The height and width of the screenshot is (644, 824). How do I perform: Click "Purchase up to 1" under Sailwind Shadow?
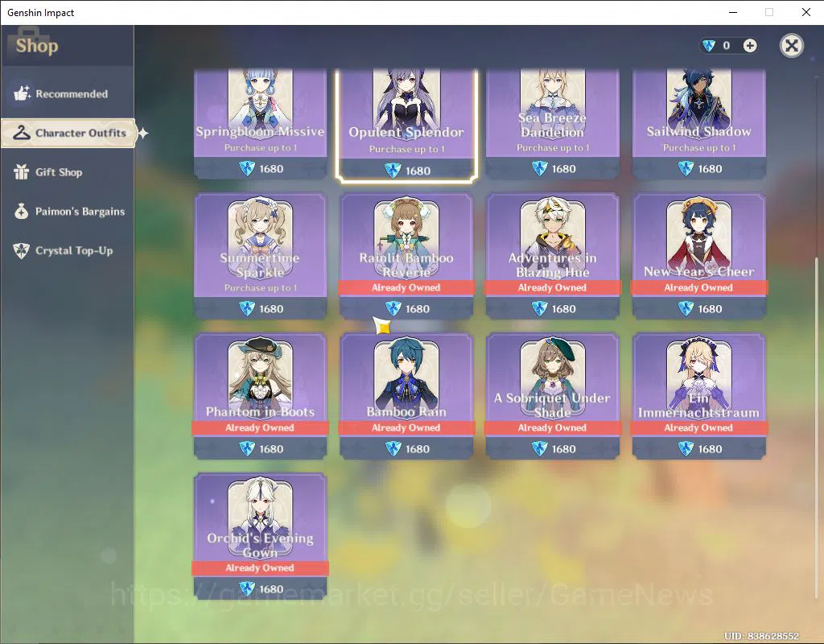click(x=699, y=148)
